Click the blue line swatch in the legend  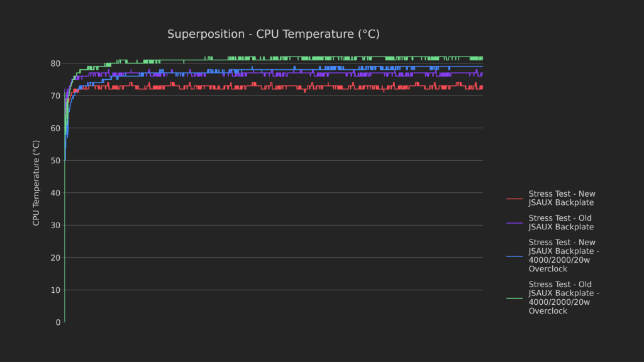tap(514, 256)
